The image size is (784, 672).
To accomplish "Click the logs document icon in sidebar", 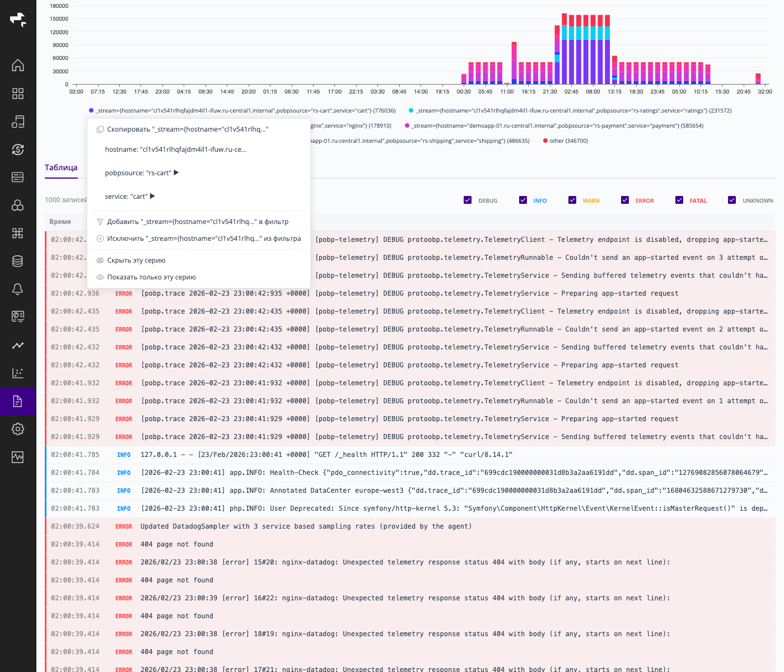I will tap(18, 401).
